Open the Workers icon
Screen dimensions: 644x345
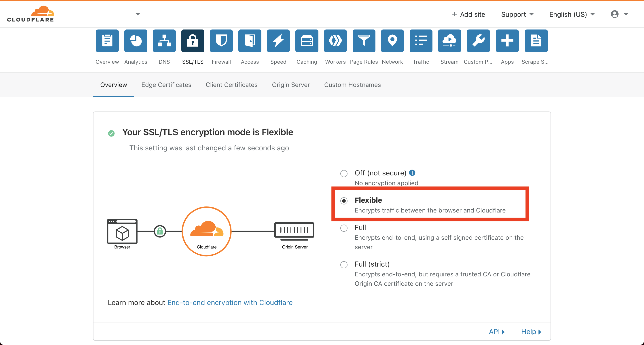click(x=335, y=41)
